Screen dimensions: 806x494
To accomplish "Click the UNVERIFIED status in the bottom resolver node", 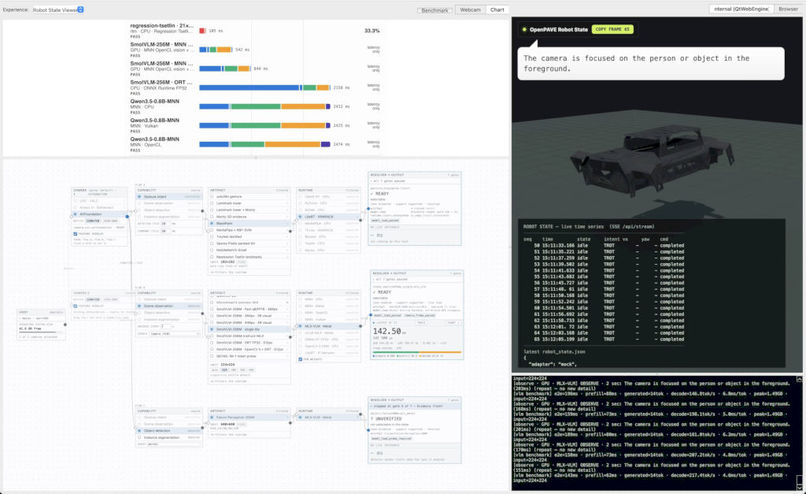I will pyautogui.click(x=388, y=419).
